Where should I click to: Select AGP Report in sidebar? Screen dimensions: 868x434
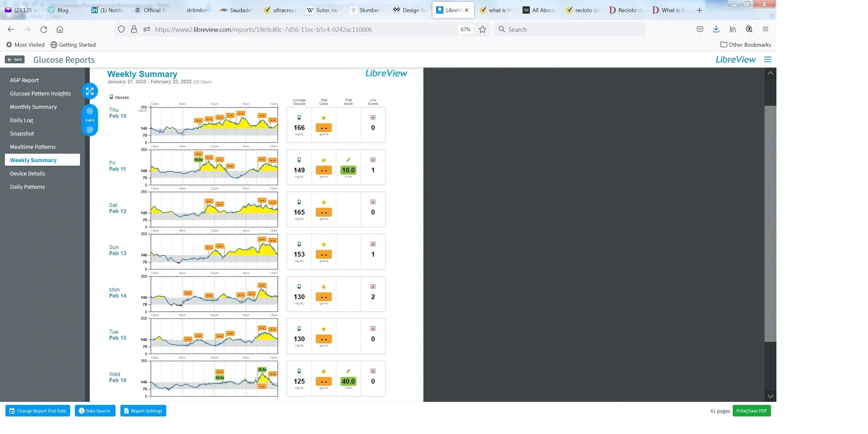[24, 80]
